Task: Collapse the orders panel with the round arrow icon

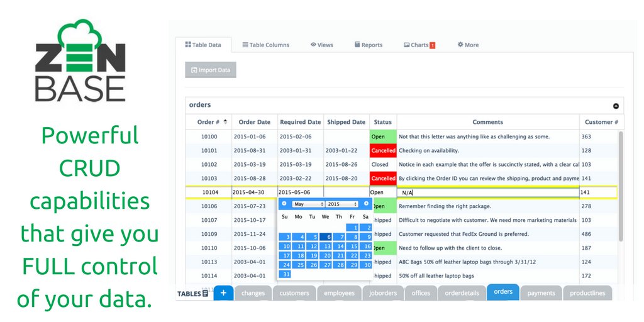Action: (616, 106)
